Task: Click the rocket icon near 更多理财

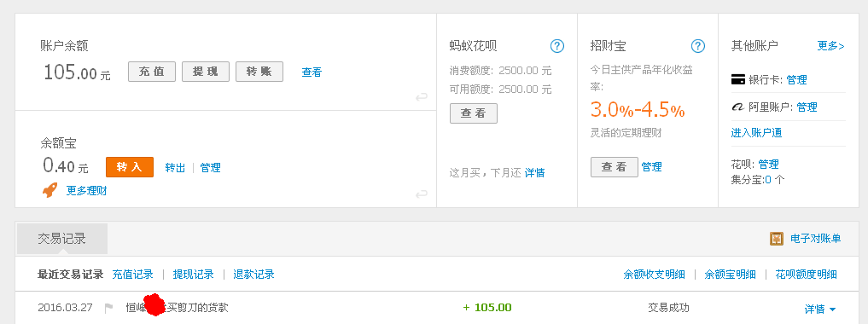Action: click(x=50, y=191)
